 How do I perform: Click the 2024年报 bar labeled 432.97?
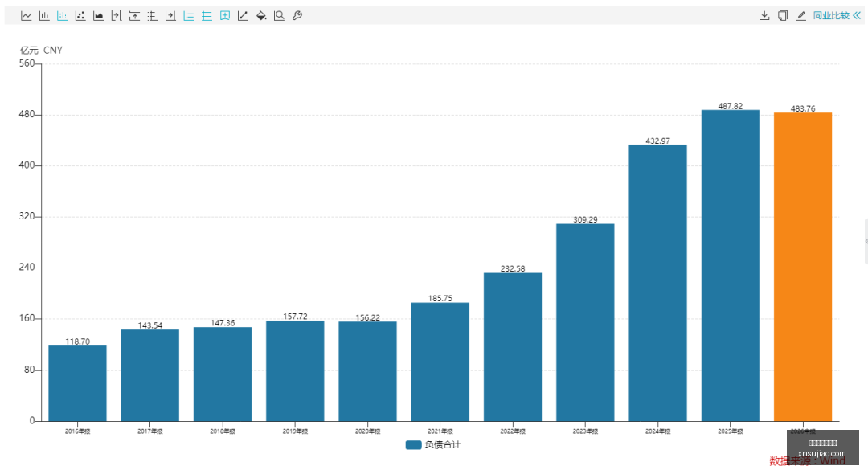[657, 283]
